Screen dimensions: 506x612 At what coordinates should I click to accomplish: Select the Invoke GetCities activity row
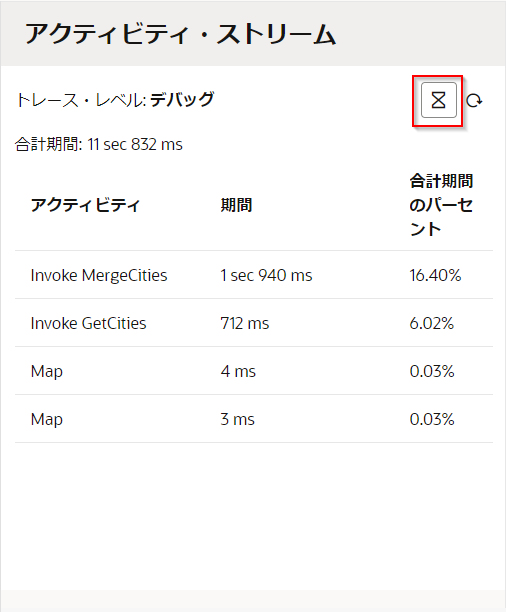(x=254, y=323)
